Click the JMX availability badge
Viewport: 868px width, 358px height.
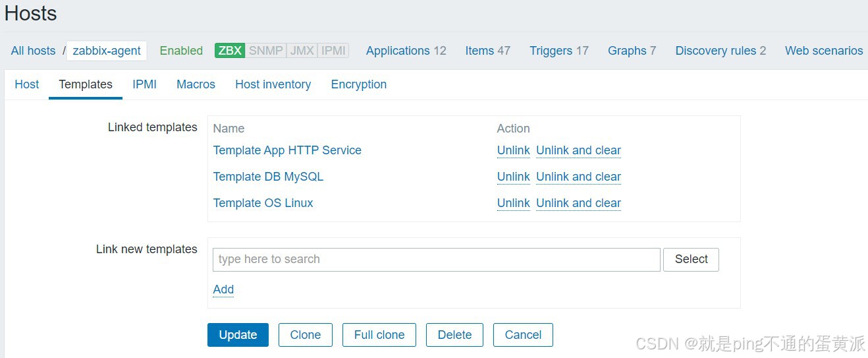pos(302,51)
